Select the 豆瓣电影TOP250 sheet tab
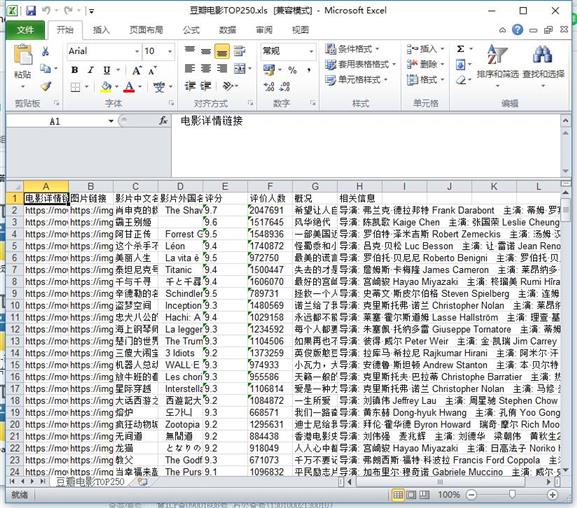Image resolution: width=577 pixels, height=508 pixels. (x=90, y=482)
